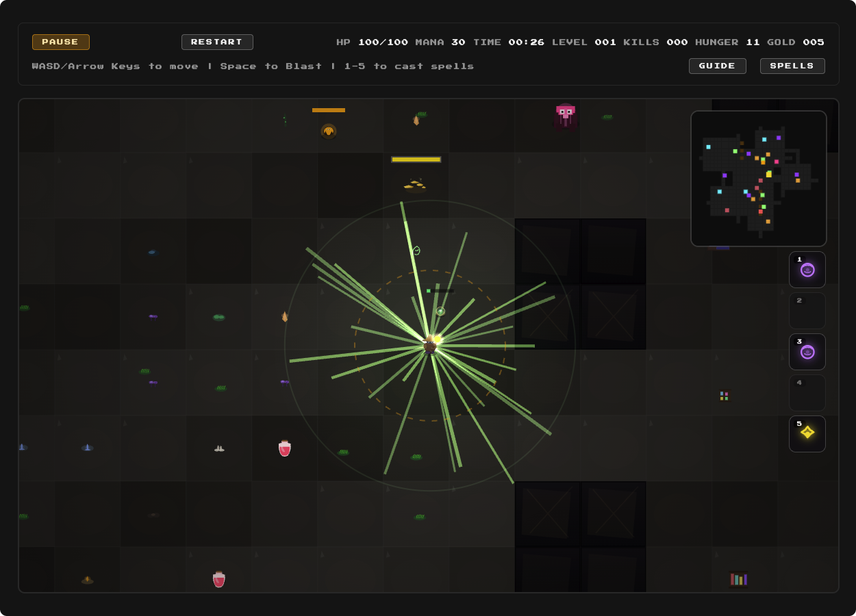Open the GUIDE panel
Screen dimensions: 856x616
point(717,66)
